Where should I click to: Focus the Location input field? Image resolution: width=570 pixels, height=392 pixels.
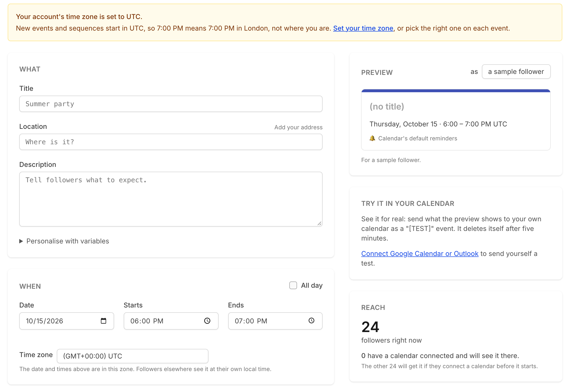[x=171, y=142]
